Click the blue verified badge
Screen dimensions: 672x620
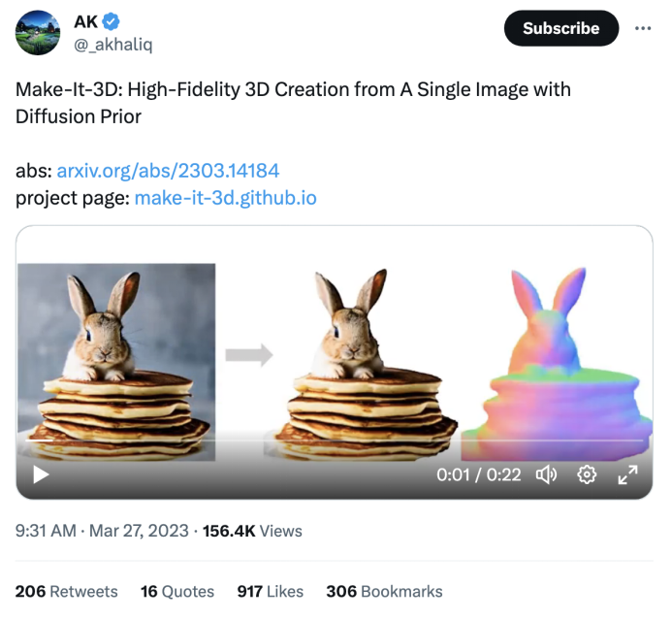112,21
